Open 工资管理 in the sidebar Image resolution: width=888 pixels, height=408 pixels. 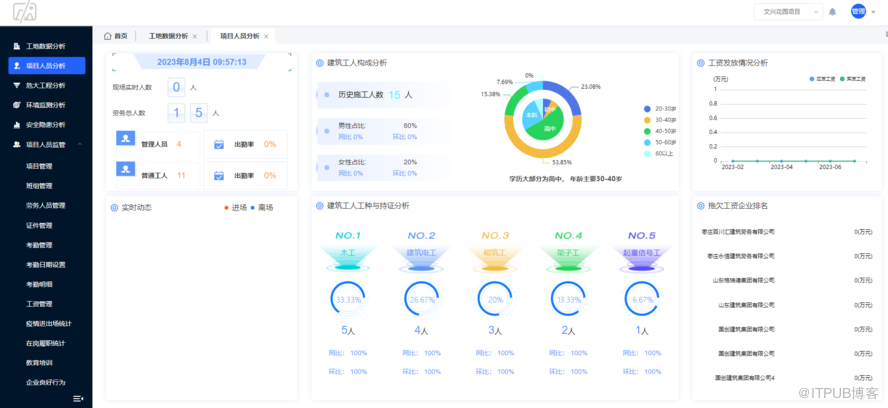pyautogui.click(x=39, y=304)
